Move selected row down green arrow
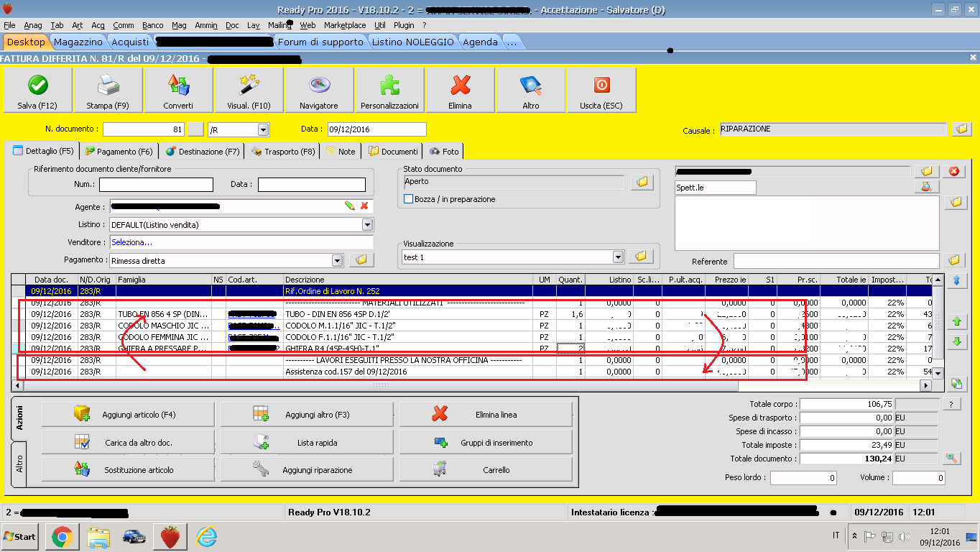 (x=956, y=342)
